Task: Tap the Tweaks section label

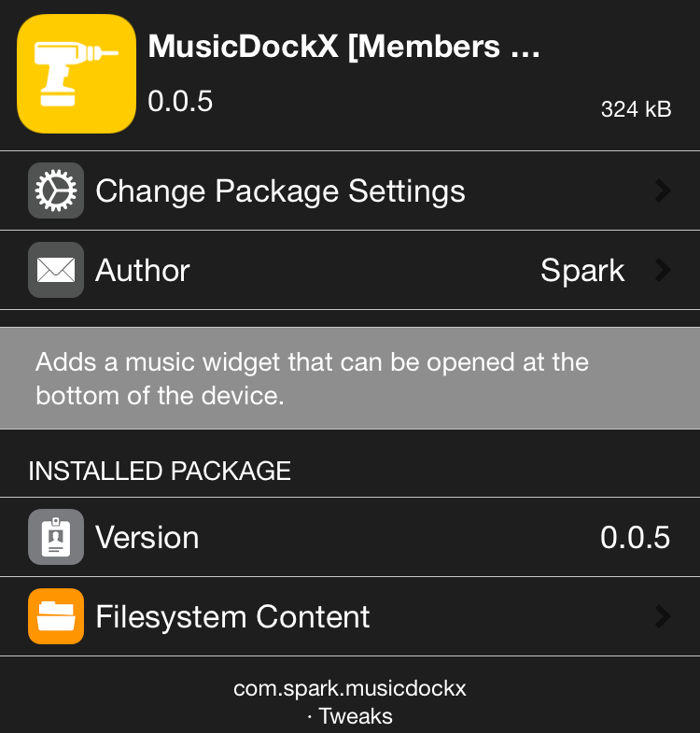Action: coord(355,716)
